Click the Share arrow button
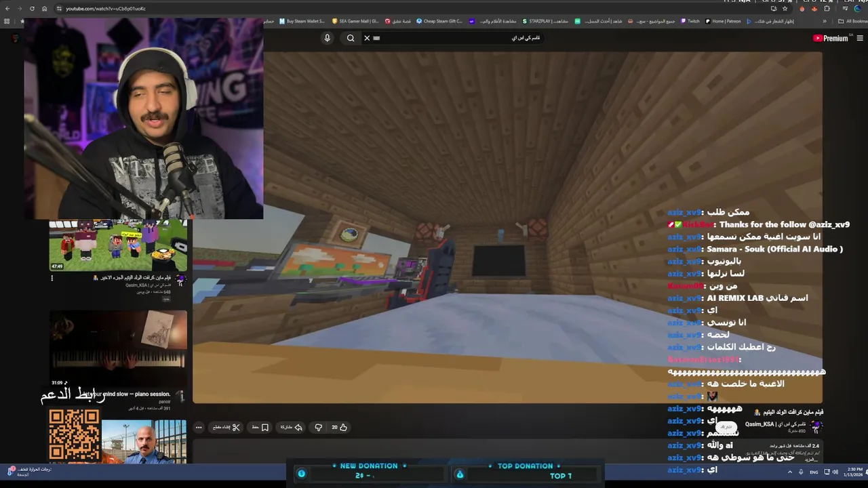The width and height of the screenshot is (868, 488). point(292,427)
